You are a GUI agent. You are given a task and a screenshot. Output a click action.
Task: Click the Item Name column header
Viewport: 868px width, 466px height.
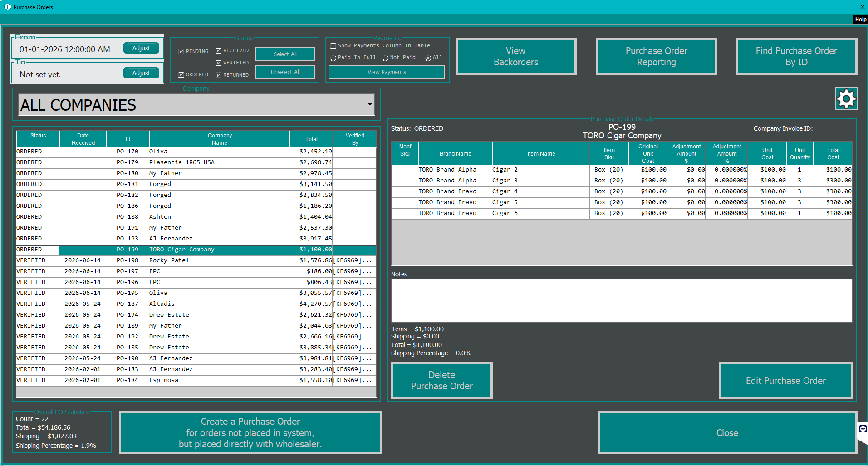coord(541,154)
